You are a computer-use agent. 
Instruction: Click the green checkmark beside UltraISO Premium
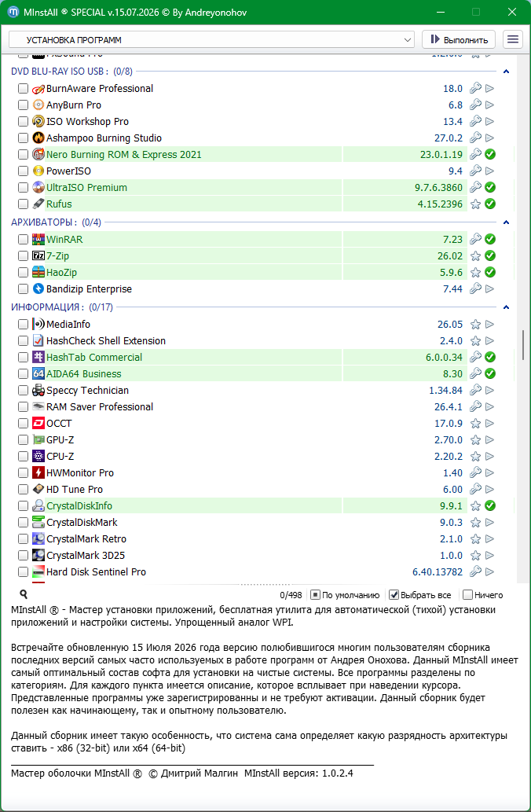490,187
